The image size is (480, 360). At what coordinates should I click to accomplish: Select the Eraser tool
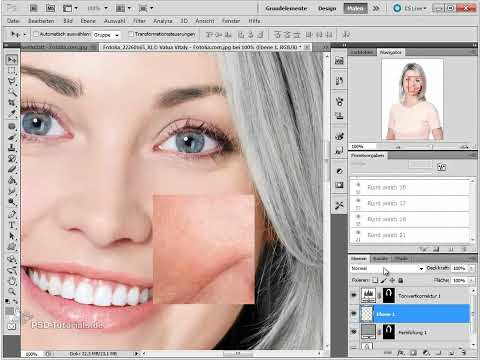[x=12, y=169]
